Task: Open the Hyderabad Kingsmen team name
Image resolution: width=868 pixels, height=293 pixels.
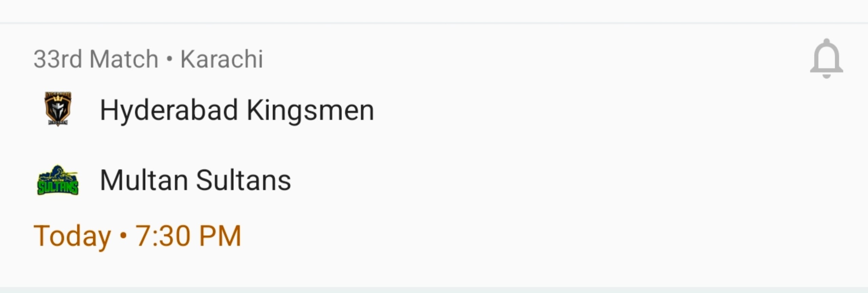Action: (237, 110)
